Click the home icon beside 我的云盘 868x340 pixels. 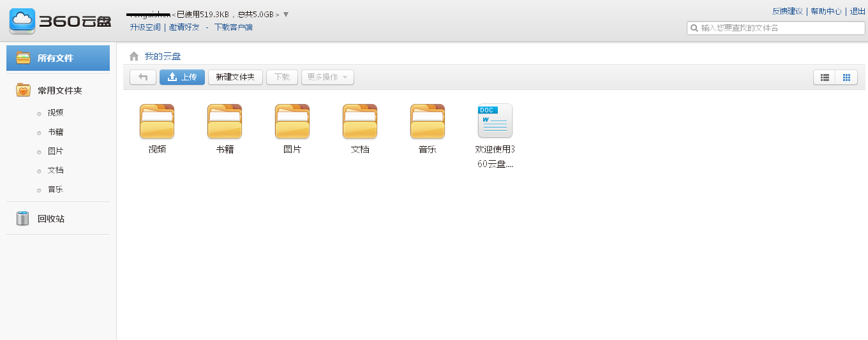pos(134,56)
